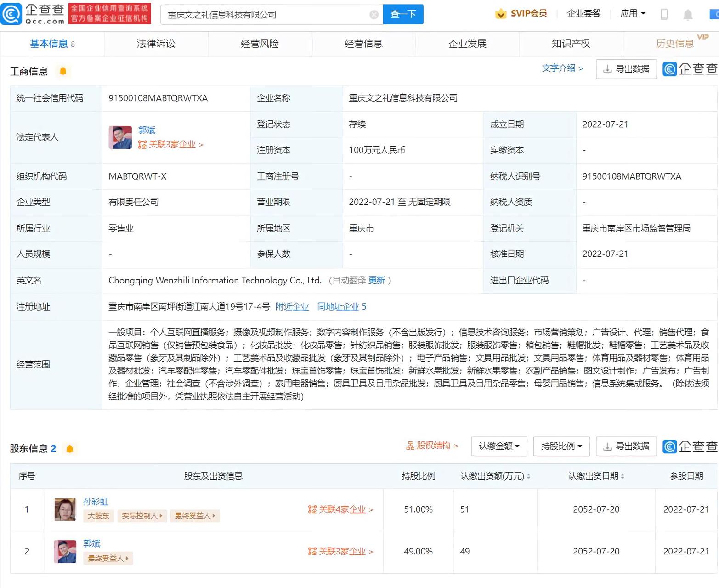Expand the 认缴金额 filter dropdown
The image size is (719, 588).
click(499, 446)
